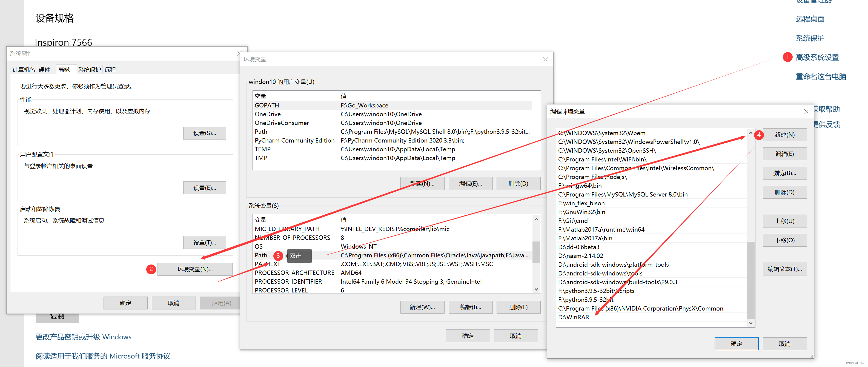
Task: Click 浏览(B) to browse for directory
Action: 787,173
